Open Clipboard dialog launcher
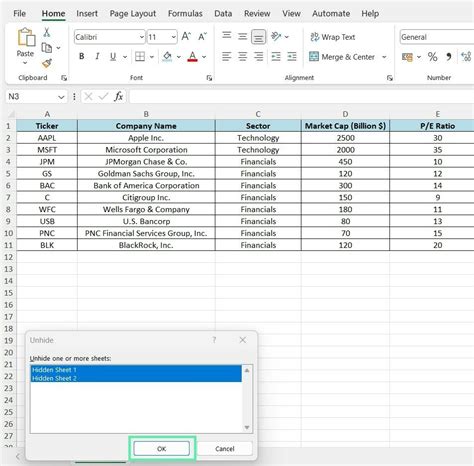474x466 pixels. coord(64,78)
